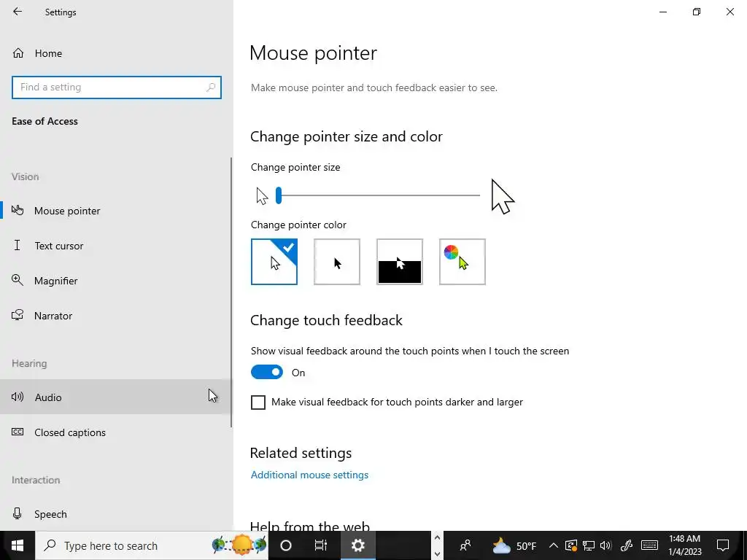Click the Settings gear on the taskbar
Image resolution: width=747 pixels, height=560 pixels.
(357, 545)
